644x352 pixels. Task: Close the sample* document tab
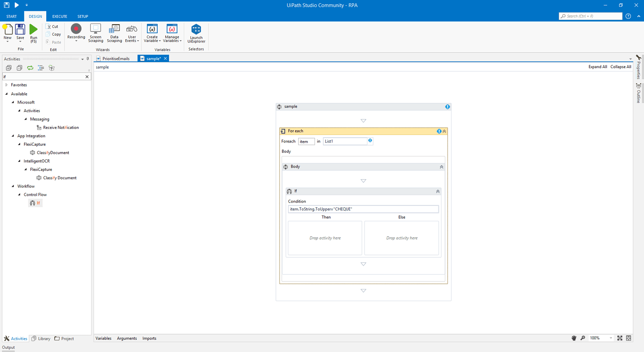[165, 59]
